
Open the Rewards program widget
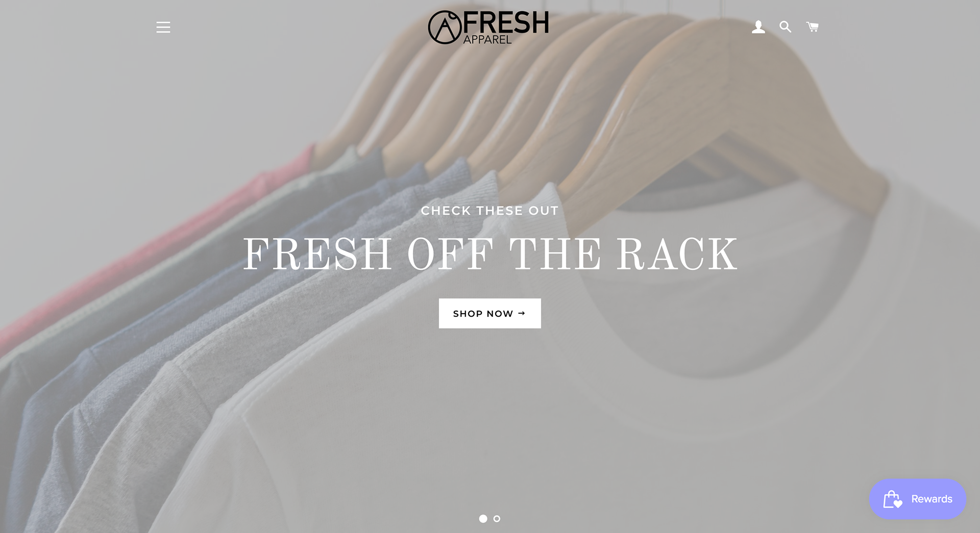(x=918, y=499)
